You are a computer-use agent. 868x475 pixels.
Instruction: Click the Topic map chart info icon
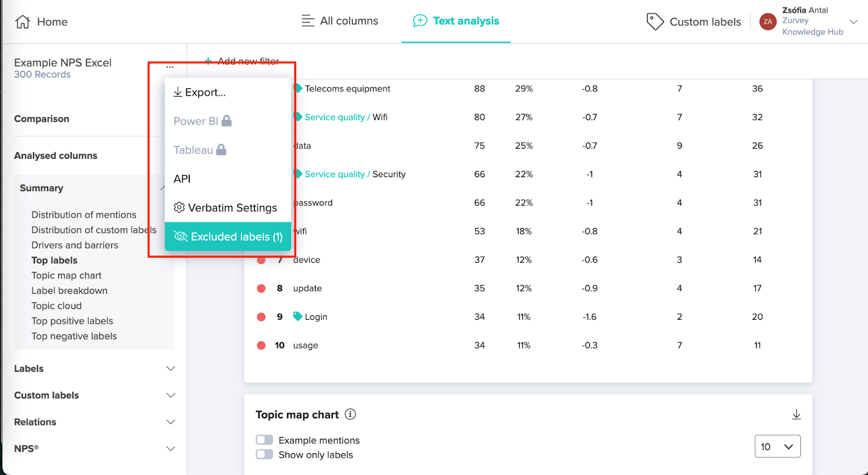click(x=350, y=414)
